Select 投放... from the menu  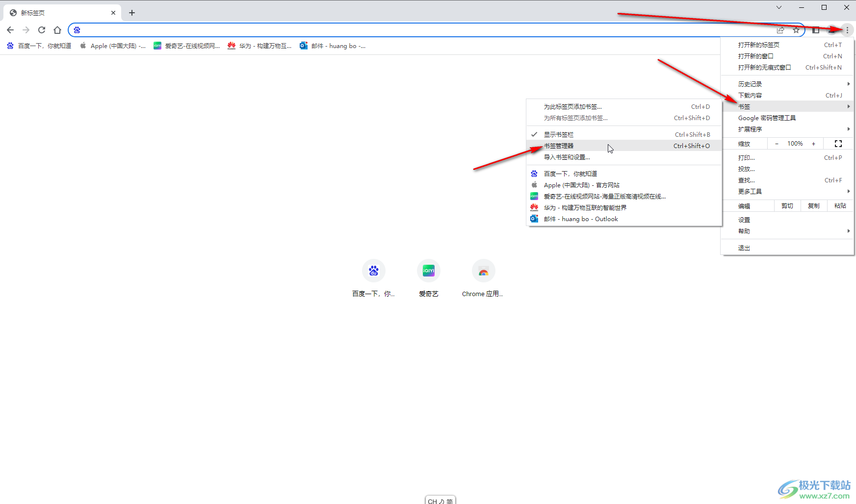[787, 169]
